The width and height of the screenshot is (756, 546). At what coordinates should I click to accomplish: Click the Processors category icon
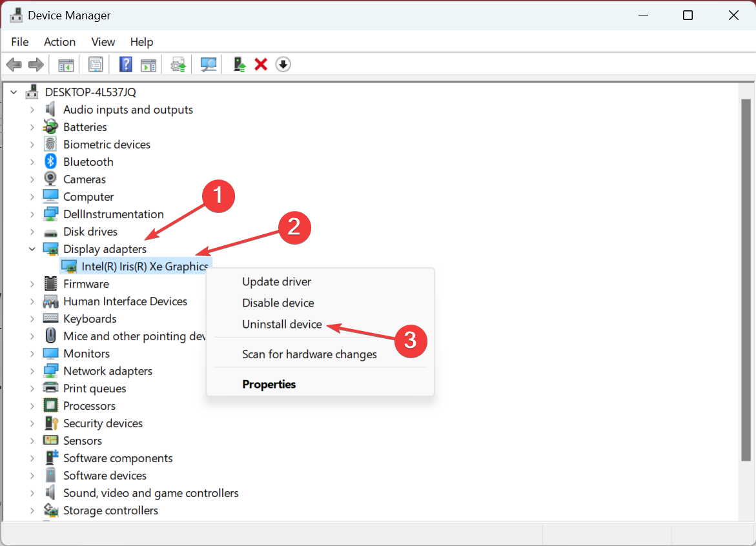click(50, 406)
